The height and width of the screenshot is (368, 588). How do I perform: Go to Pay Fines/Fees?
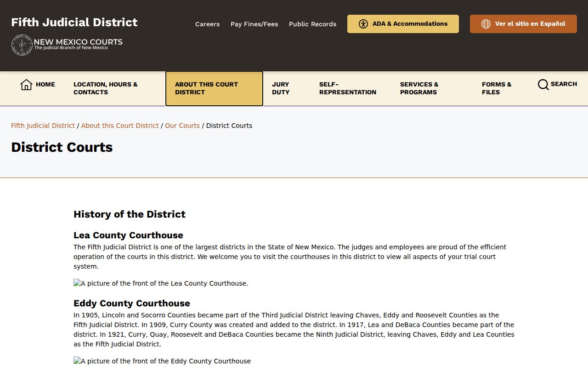pos(254,24)
